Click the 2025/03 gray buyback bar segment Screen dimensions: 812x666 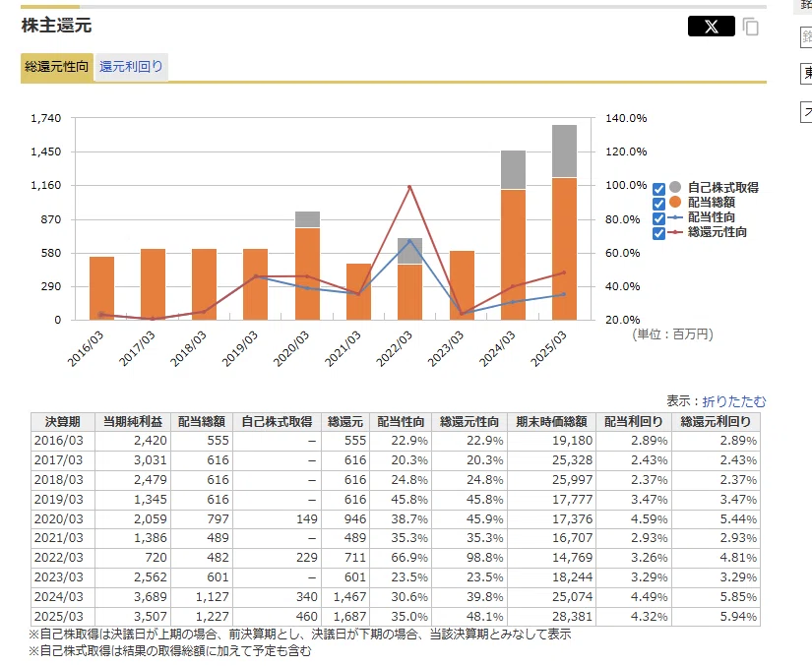click(x=565, y=151)
